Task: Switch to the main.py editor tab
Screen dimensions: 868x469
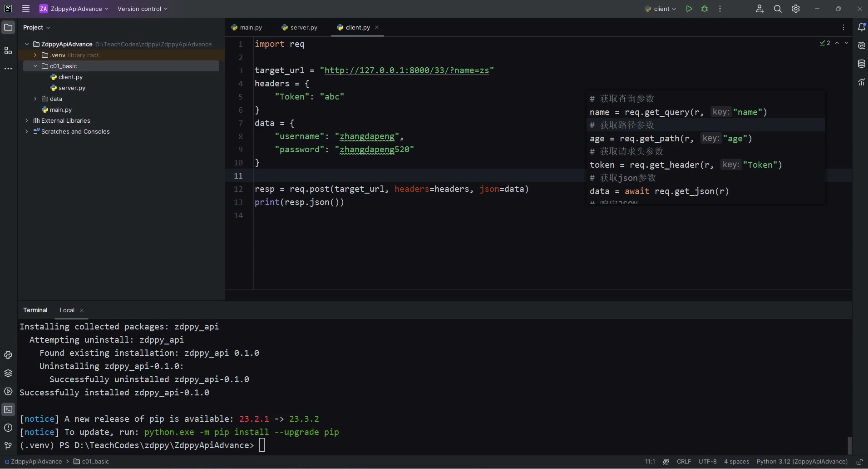Action: click(x=251, y=27)
